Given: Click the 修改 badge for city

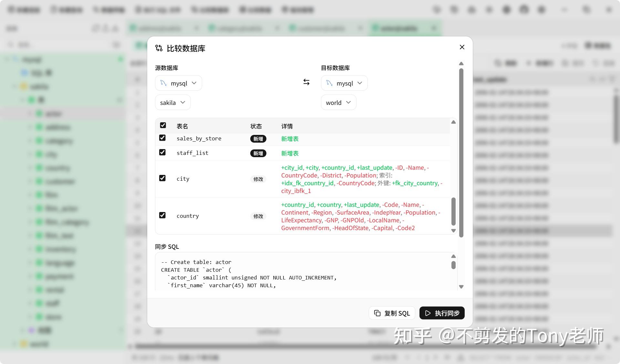Looking at the screenshot, I should coord(258,179).
